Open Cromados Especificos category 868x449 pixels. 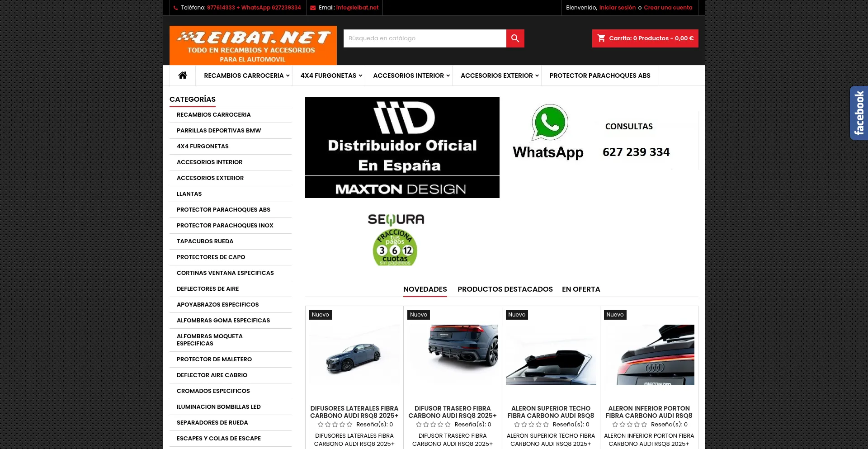(x=213, y=391)
